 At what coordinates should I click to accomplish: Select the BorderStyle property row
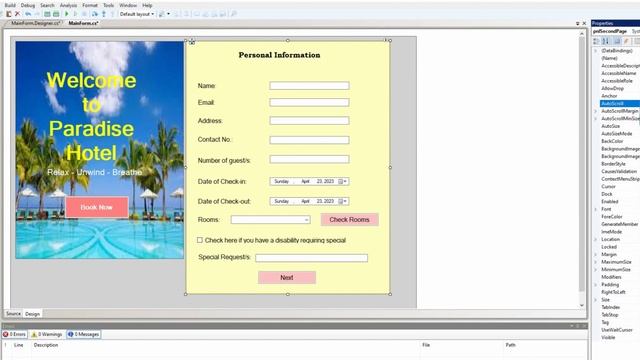(x=620, y=164)
